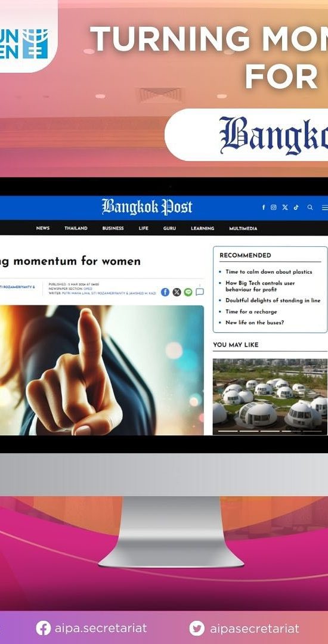
Task: Share article via black X button
Action: (177, 292)
